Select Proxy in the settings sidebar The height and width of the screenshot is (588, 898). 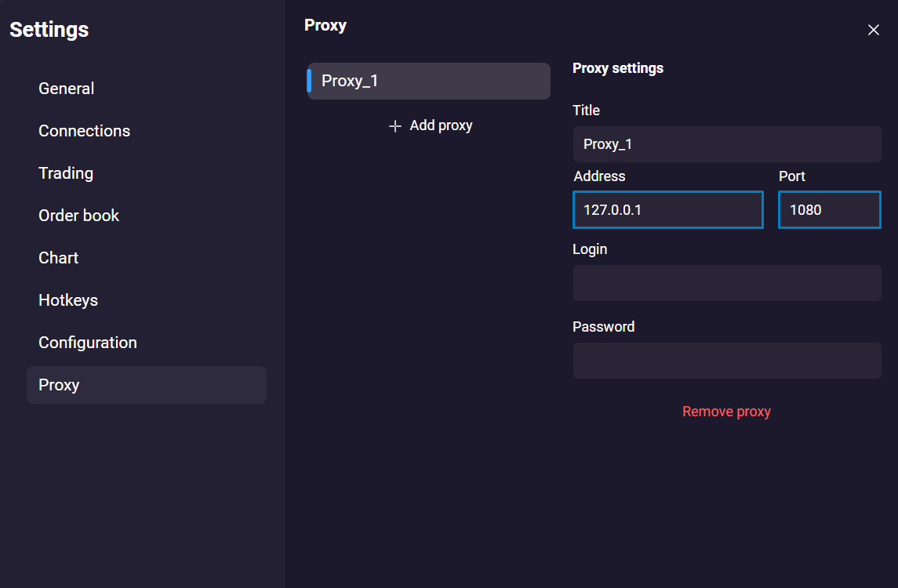146,385
